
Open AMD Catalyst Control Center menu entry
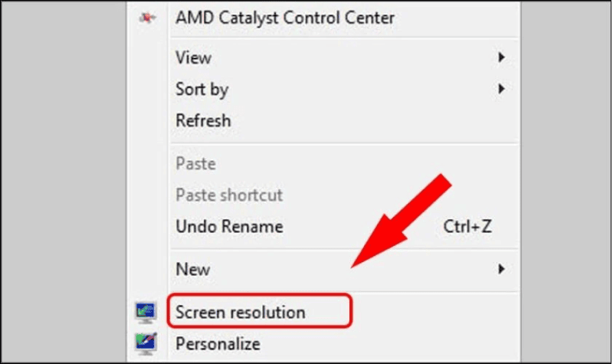(x=285, y=18)
